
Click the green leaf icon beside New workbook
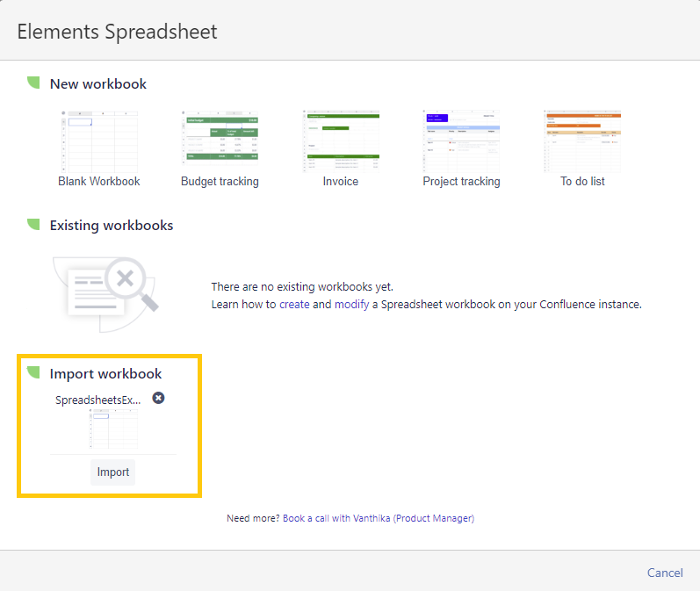coord(33,83)
